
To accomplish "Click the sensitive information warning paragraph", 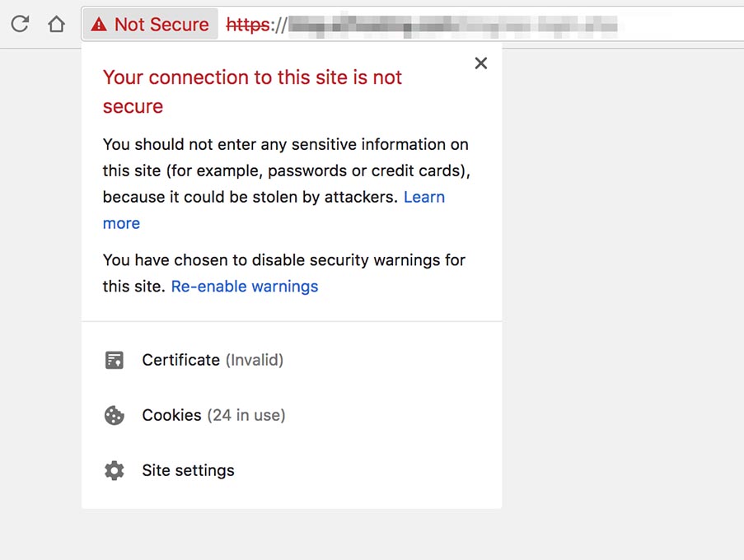I will point(285,170).
